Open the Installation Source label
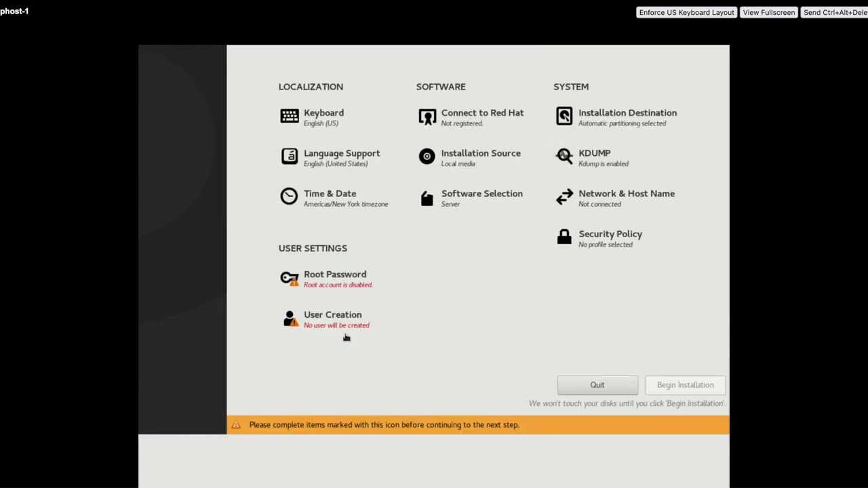This screenshot has height=488, width=868. 481,153
